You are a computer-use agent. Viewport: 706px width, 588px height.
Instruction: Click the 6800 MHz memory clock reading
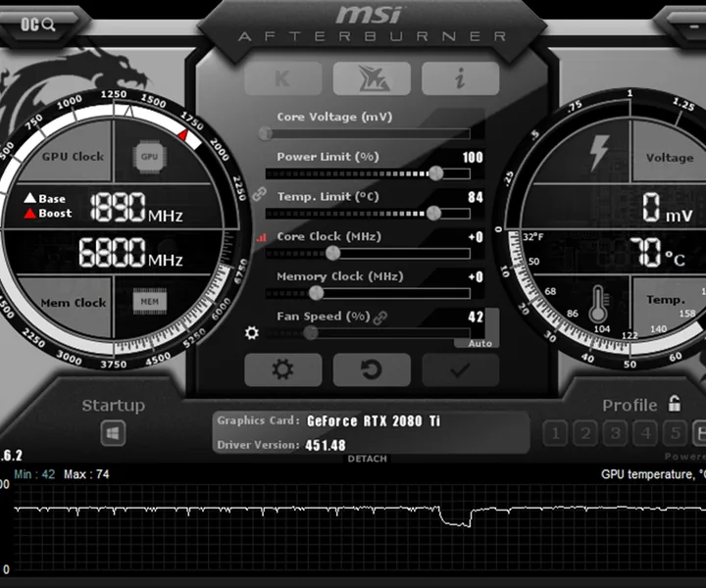coord(130,253)
